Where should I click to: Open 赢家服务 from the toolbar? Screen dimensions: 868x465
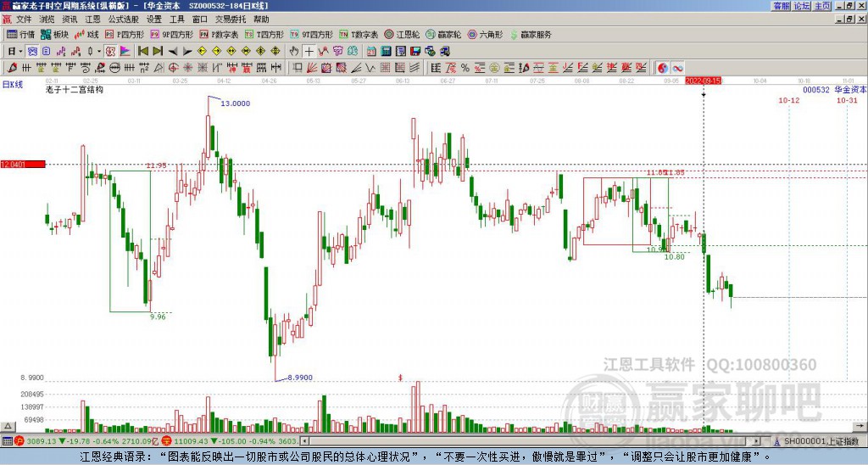coord(531,34)
